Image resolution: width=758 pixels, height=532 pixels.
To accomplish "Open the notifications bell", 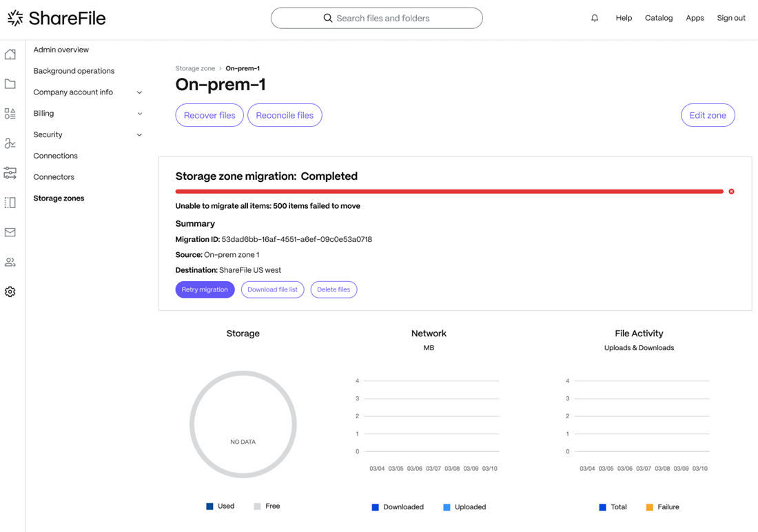I will point(595,19).
